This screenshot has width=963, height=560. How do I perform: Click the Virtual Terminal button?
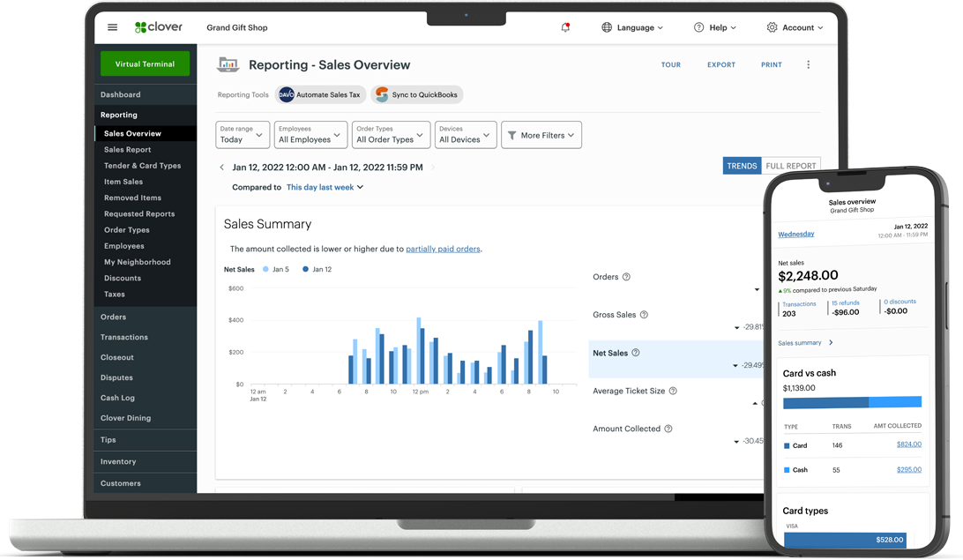[145, 64]
